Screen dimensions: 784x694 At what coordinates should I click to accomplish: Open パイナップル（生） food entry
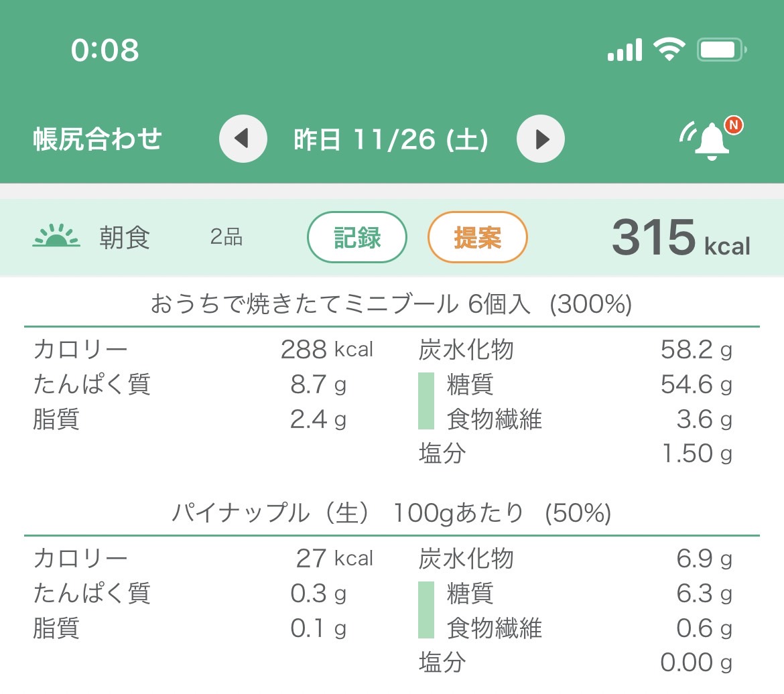tap(391, 513)
